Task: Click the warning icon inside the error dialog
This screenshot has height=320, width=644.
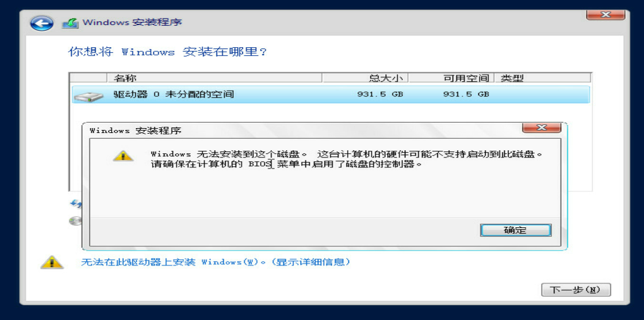Action: coord(123,156)
